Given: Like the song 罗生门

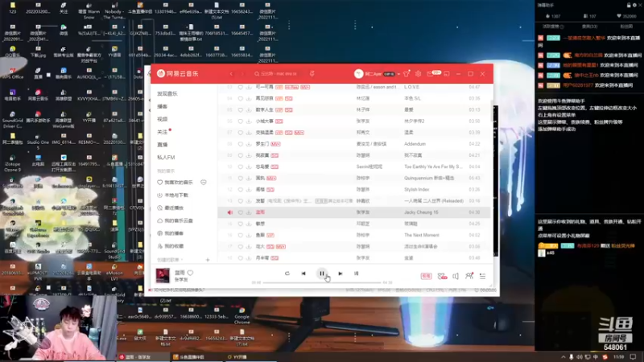Looking at the screenshot, I should (240, 144).
